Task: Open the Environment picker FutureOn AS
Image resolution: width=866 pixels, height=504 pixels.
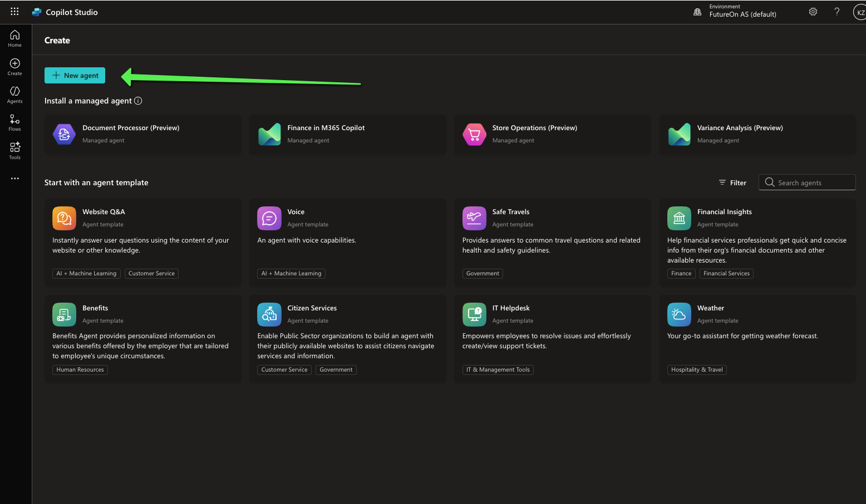Action: coord(735,12)
